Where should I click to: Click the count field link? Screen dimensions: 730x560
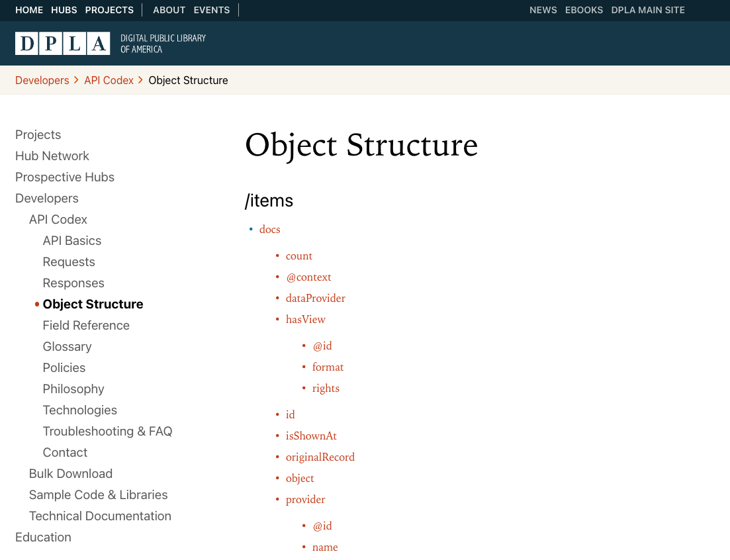pos(299,256)
